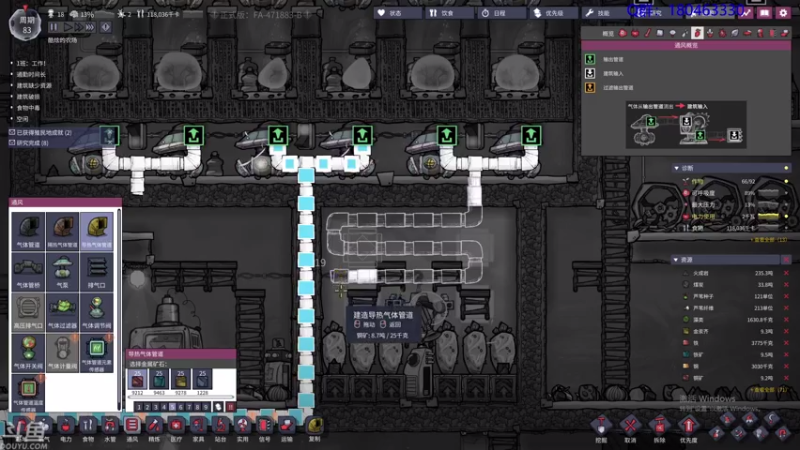The width and height of the screenshot is (800, 450).
Task: Open the settings gear at top right
Action: coord(783,13)
